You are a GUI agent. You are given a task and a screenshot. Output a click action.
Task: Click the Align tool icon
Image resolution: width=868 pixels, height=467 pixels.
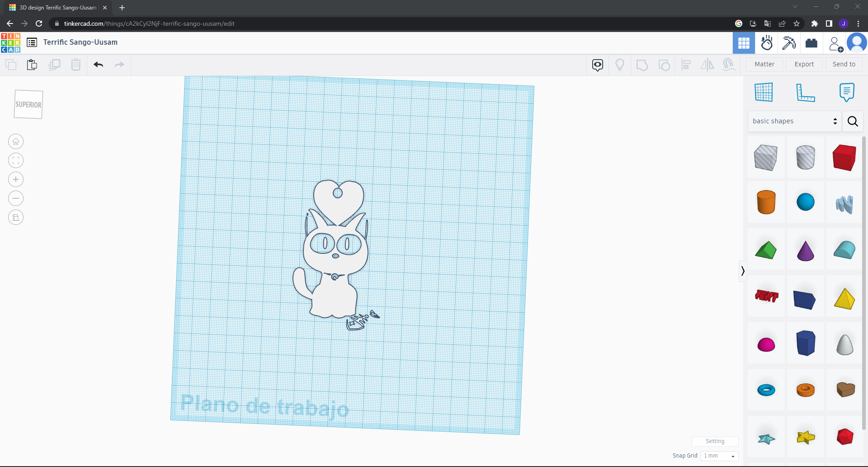coord(686,65)
